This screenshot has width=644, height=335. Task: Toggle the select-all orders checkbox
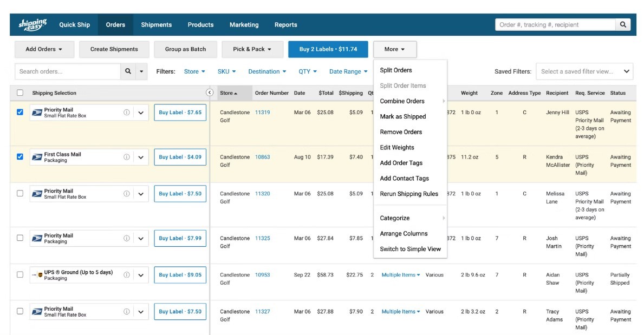(20, 93)
